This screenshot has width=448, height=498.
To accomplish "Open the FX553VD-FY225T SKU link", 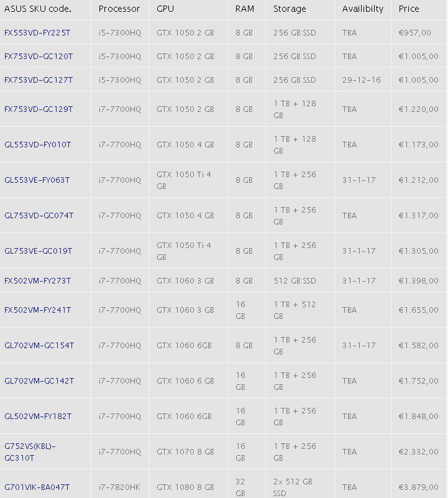I will [39, 32].
